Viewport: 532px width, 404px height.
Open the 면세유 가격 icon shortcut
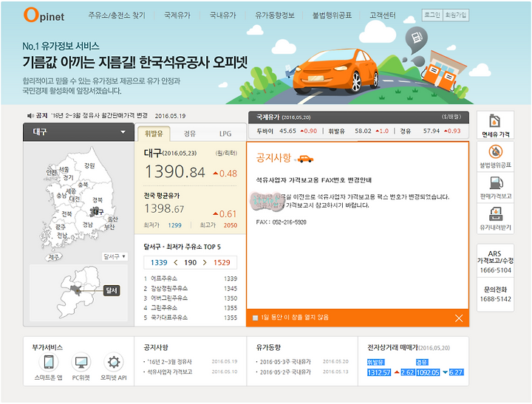[x=495, y=125]
